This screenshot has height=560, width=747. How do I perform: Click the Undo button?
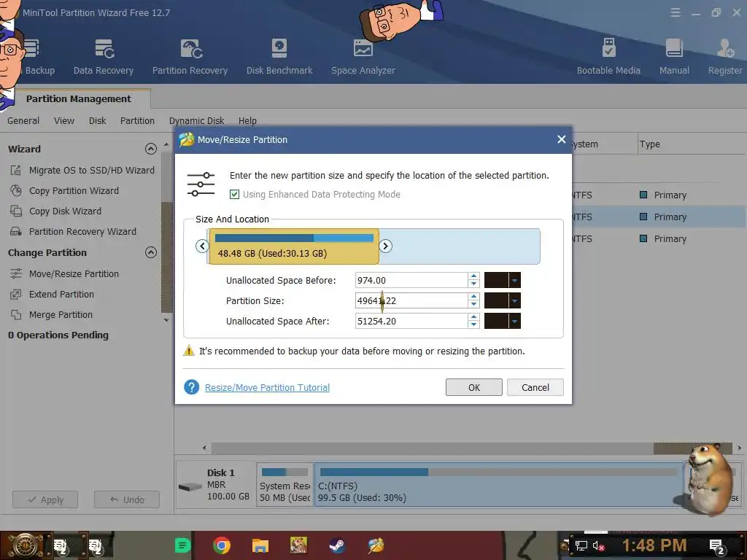(x=127, y=499)
